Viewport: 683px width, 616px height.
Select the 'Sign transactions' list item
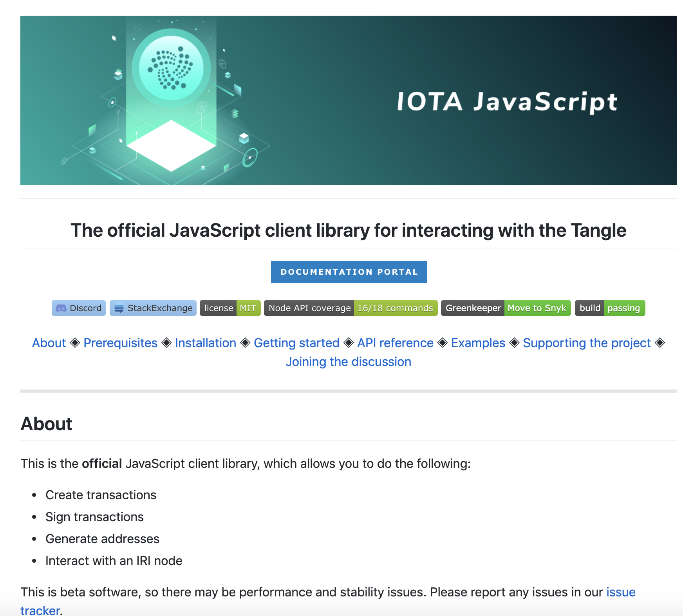click(95, 517)
